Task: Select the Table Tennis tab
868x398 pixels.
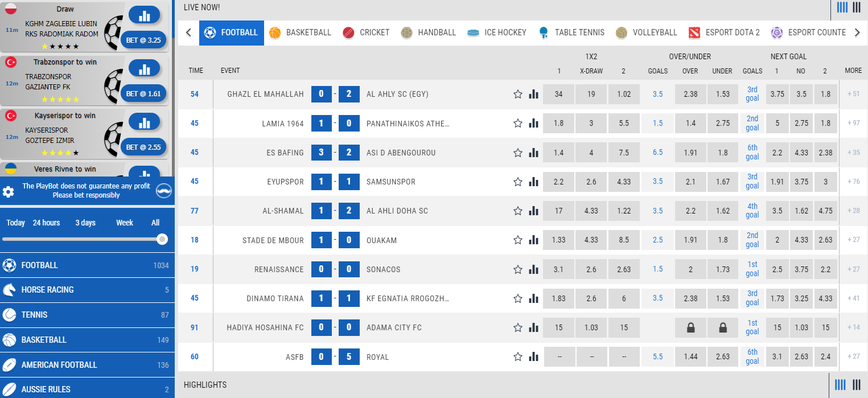Action: [x=571, y=32]
